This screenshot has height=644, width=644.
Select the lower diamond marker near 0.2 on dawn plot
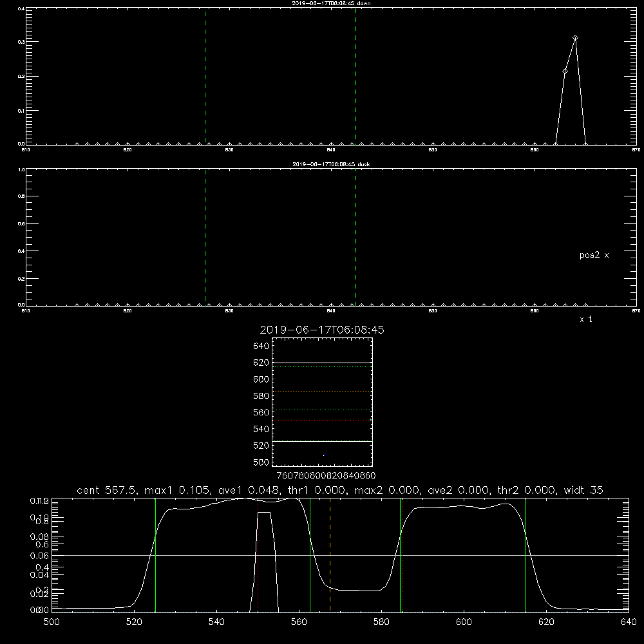coord(565,71)
